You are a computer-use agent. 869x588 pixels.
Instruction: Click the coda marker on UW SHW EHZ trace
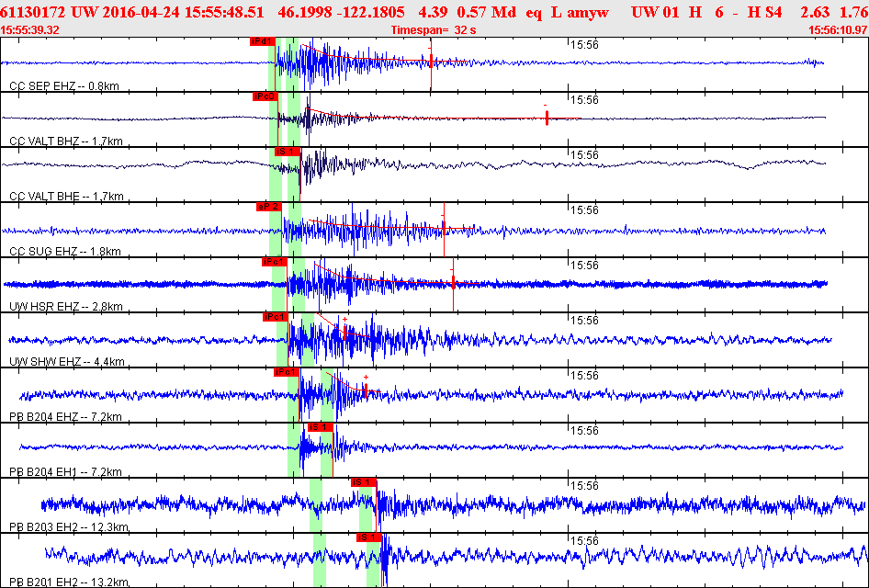[344, 332]
